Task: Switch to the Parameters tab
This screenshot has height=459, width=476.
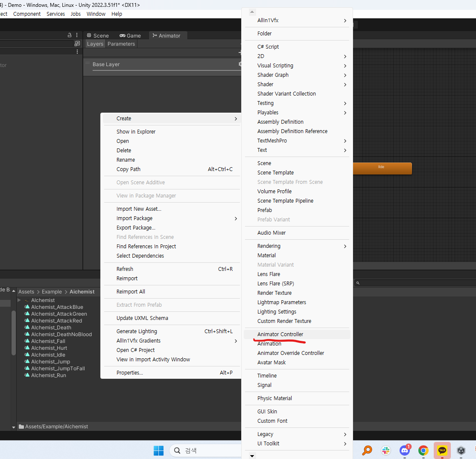Action: coord(121,44)
